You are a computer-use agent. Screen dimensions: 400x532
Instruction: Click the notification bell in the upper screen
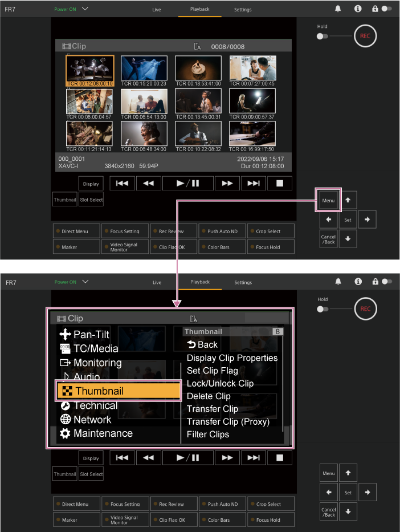pos(338,9)
